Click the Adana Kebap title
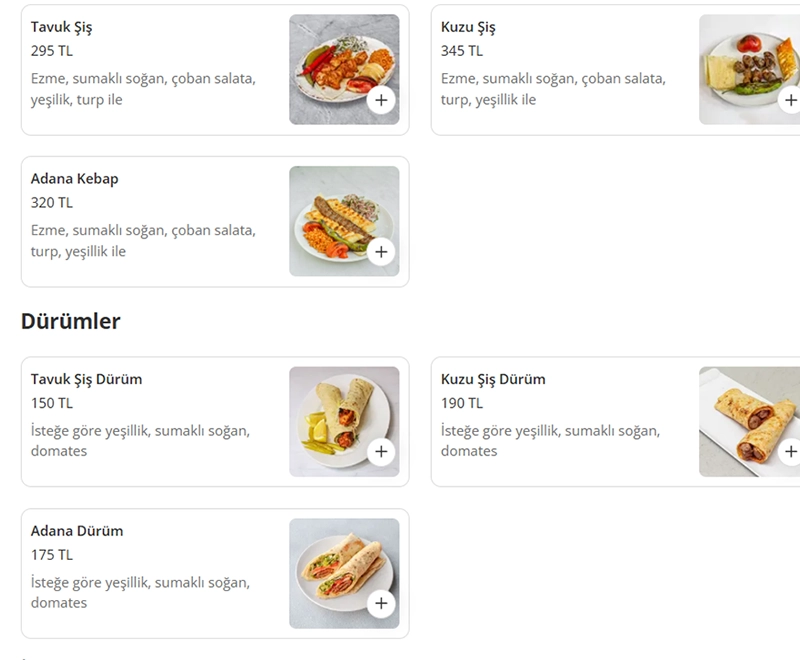800x660 pixels. pyautogui.click(x=75, y=179)
